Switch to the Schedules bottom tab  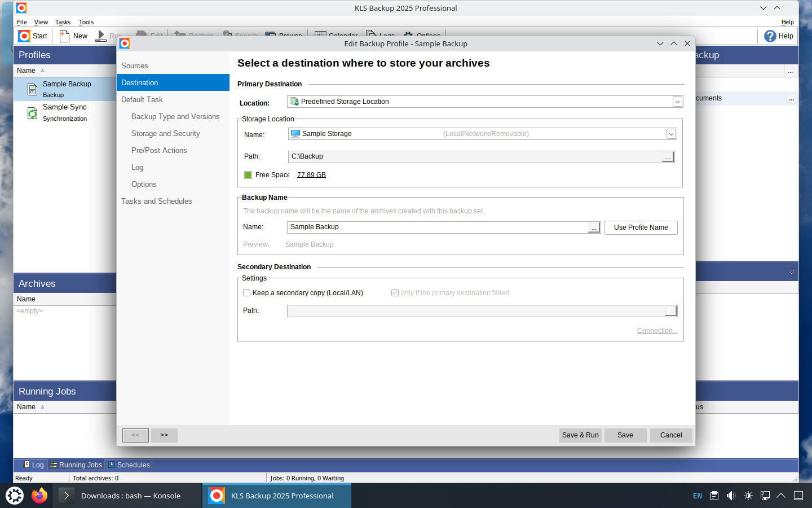[x=129, y=465]
